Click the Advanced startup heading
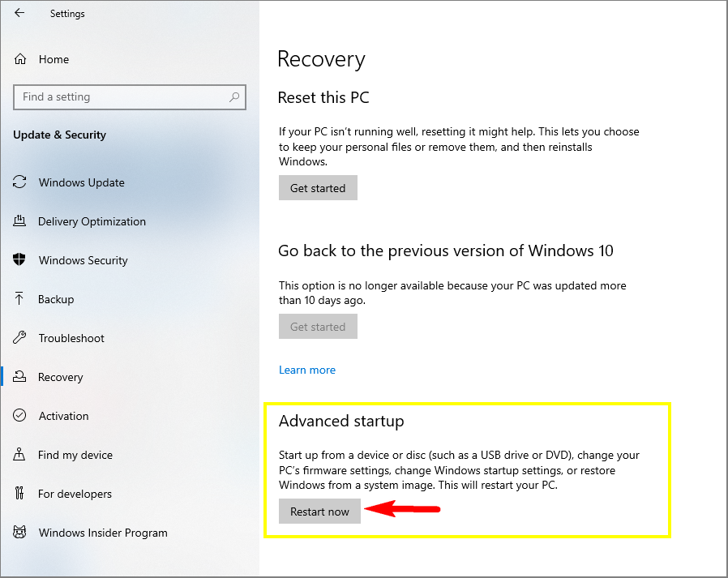 coord(341,421)
